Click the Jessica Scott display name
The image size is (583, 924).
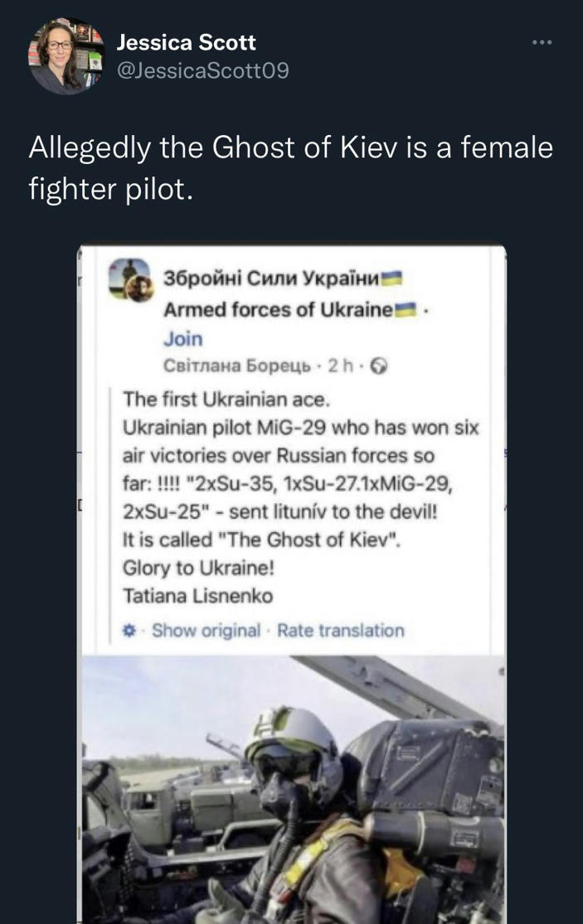pos(187,42)
